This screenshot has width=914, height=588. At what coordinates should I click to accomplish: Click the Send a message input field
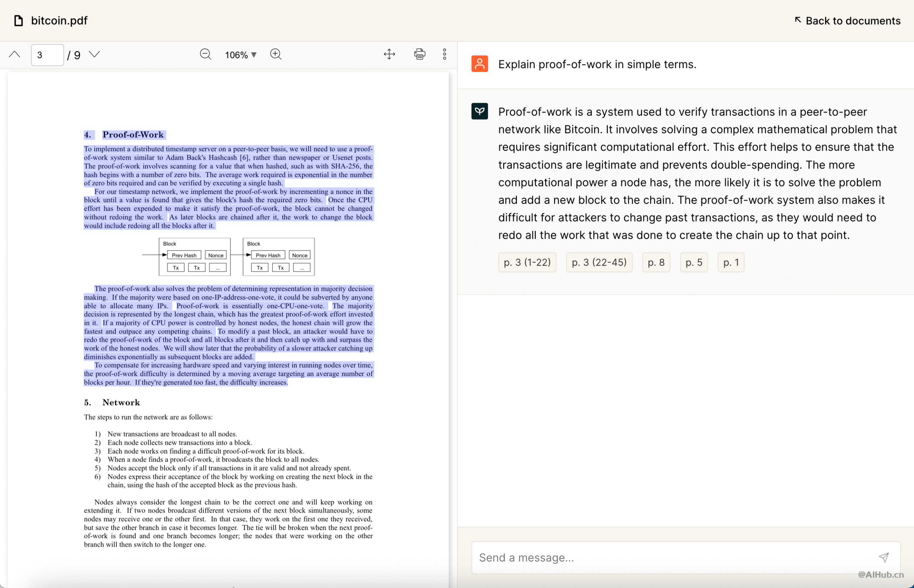coord(649,557)
